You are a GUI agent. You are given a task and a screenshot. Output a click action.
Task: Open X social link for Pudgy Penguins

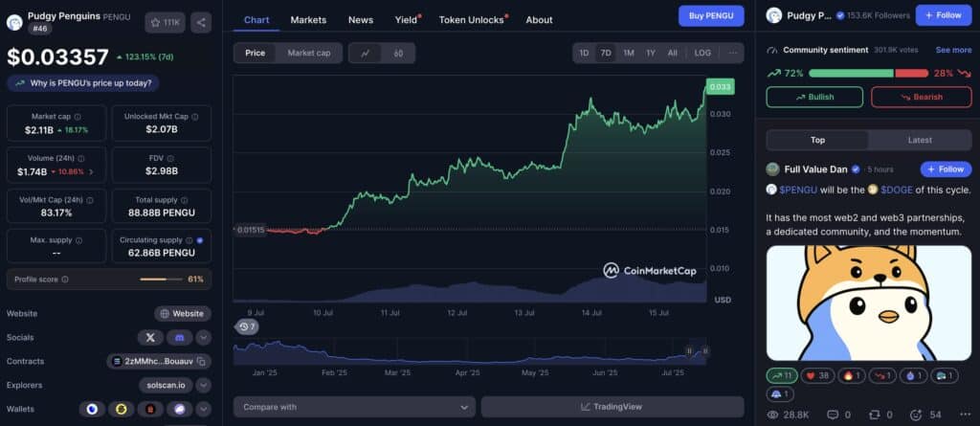coord(150,338)
